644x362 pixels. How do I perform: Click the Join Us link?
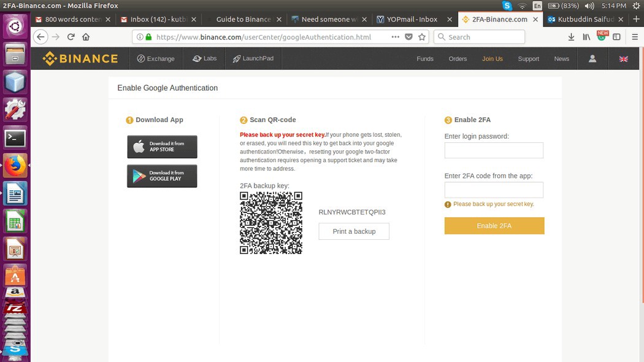pos(492,59)
